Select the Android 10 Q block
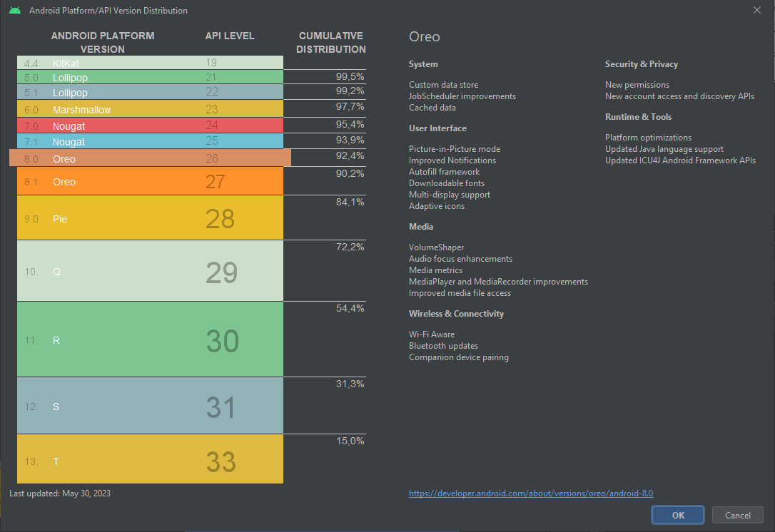The height and width of the screenshot is (532, 775). tap(150, 272)
